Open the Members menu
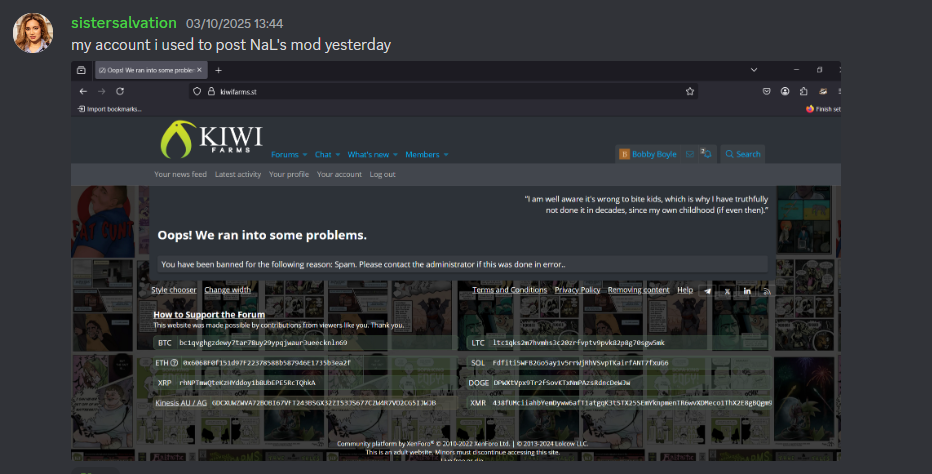The width and height of the screenshot is (932, 474). [422, 155]
